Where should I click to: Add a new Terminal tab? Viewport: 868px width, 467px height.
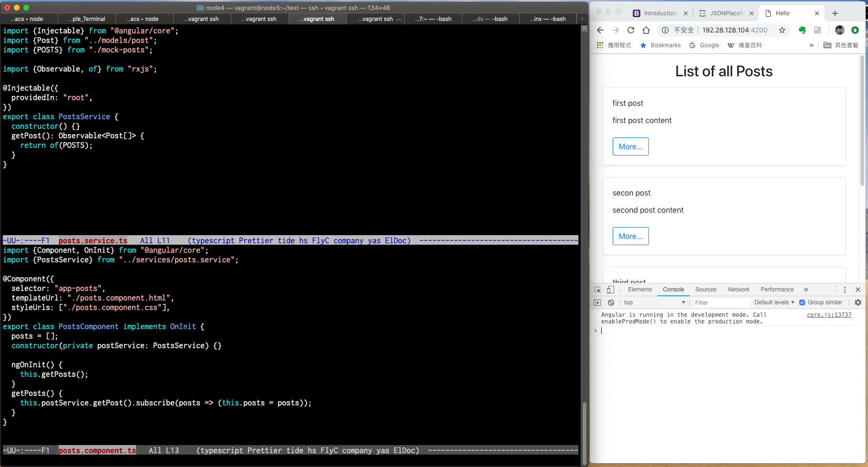582,19
